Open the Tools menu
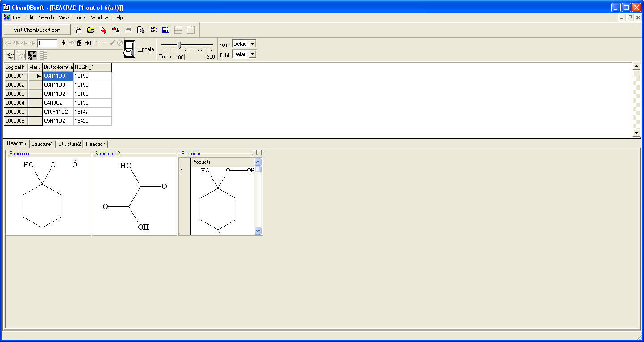The image size is (644, 342). [x=80, y=17]
